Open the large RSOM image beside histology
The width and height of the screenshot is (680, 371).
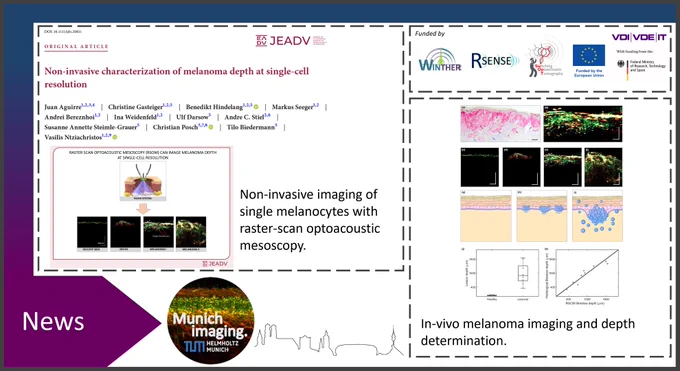(x=582, y=124)
